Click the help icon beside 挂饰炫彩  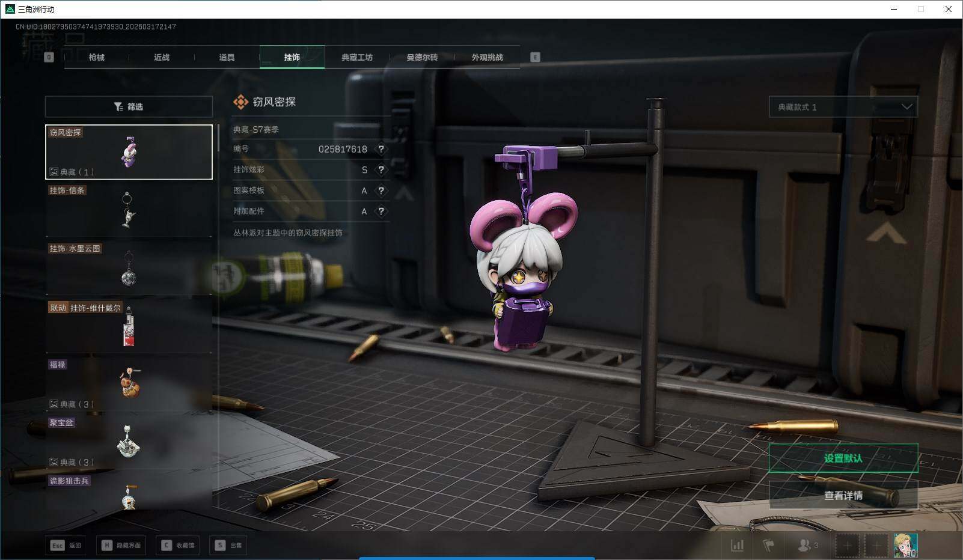(381, 170)
